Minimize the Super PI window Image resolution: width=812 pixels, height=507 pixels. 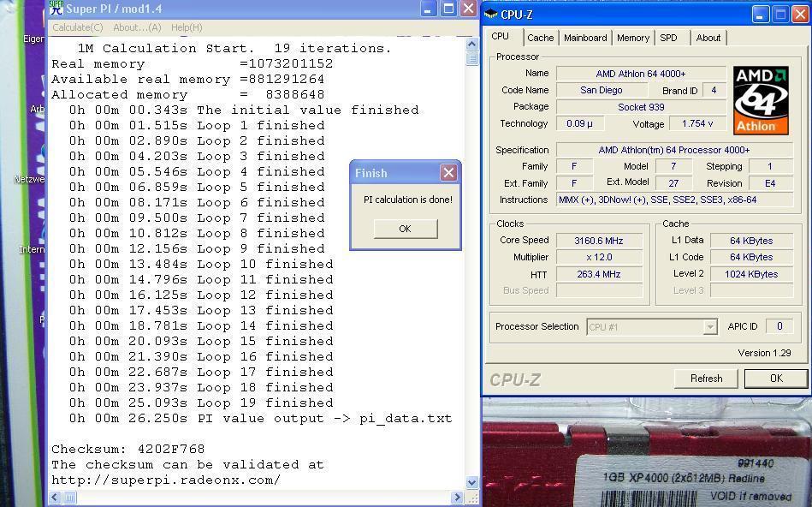click(x=429, y=9)
